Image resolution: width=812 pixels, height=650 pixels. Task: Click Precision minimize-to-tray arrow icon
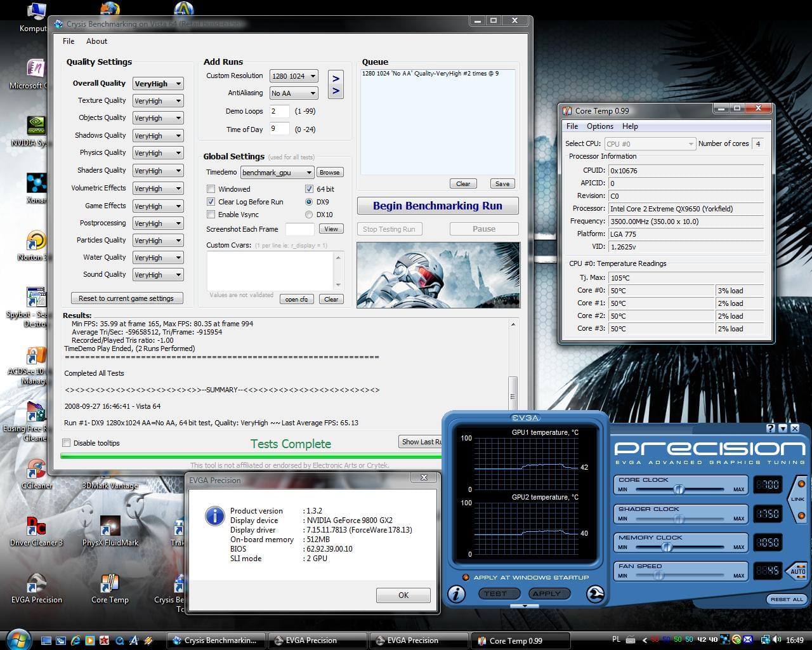(x=783, y=428)
